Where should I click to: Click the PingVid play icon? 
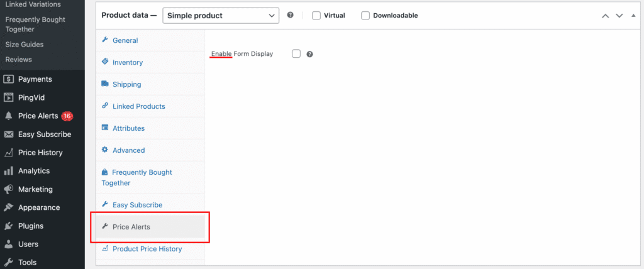(9, 97)
